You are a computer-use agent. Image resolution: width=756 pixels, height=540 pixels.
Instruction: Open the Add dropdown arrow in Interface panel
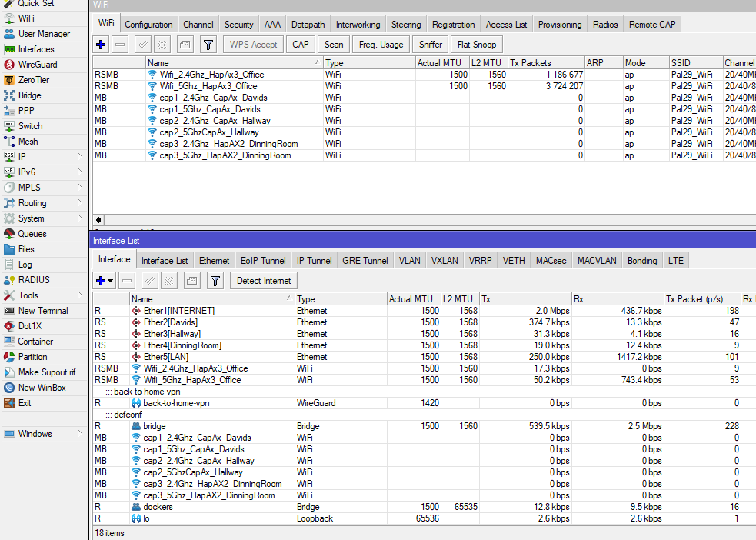click(x=108, y=281)
